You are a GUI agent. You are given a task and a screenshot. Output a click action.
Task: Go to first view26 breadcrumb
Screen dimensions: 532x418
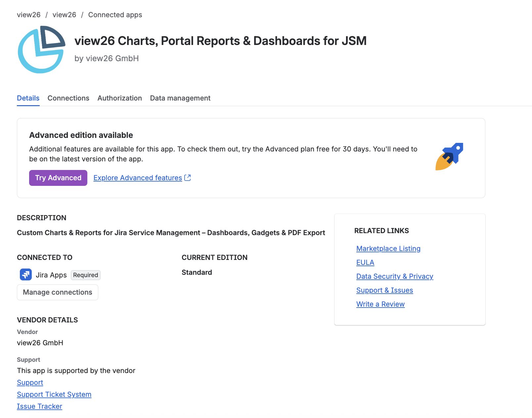(29, 15)
